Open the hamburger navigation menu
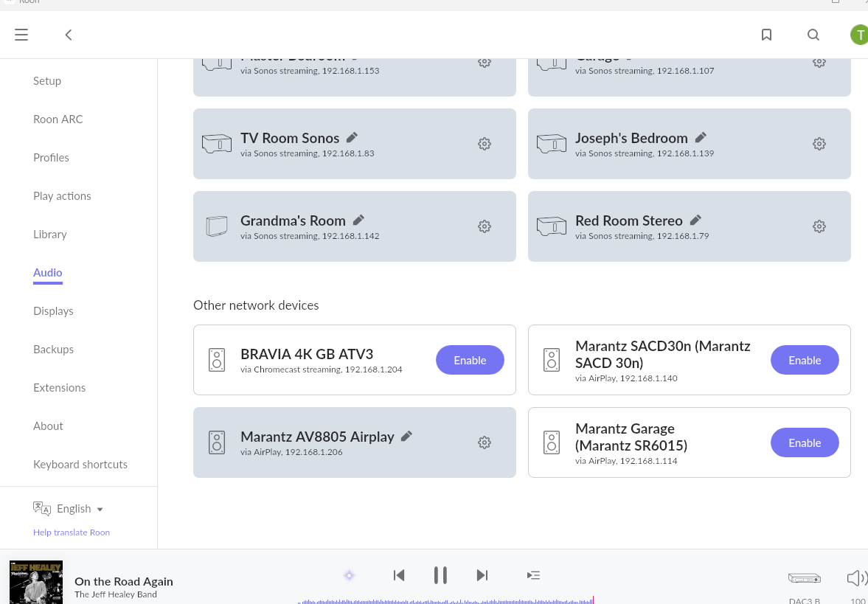This screenshot has width=868, height=604. coord(21,35)
